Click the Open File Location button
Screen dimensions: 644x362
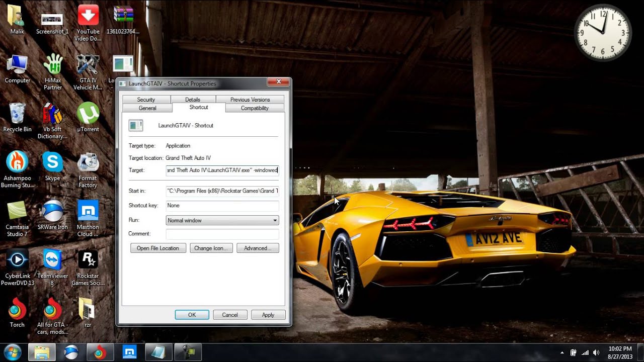(158, 248)
